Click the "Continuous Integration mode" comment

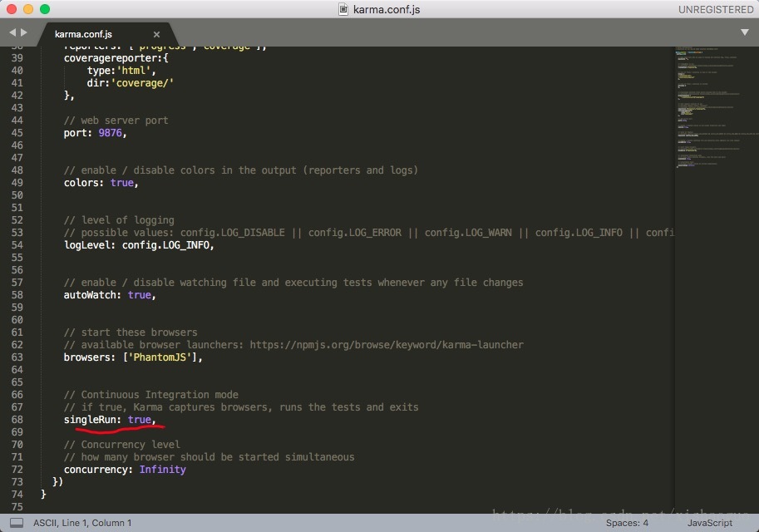[x=150, y=395]
